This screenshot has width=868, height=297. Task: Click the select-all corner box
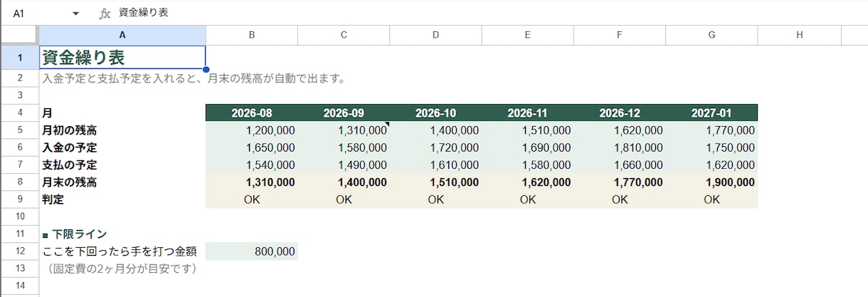point(19,35)
